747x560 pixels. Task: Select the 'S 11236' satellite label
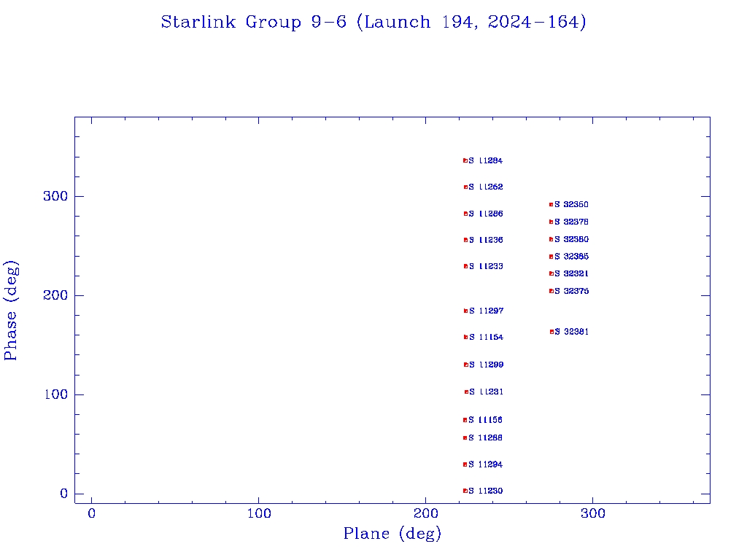(486, 240)
